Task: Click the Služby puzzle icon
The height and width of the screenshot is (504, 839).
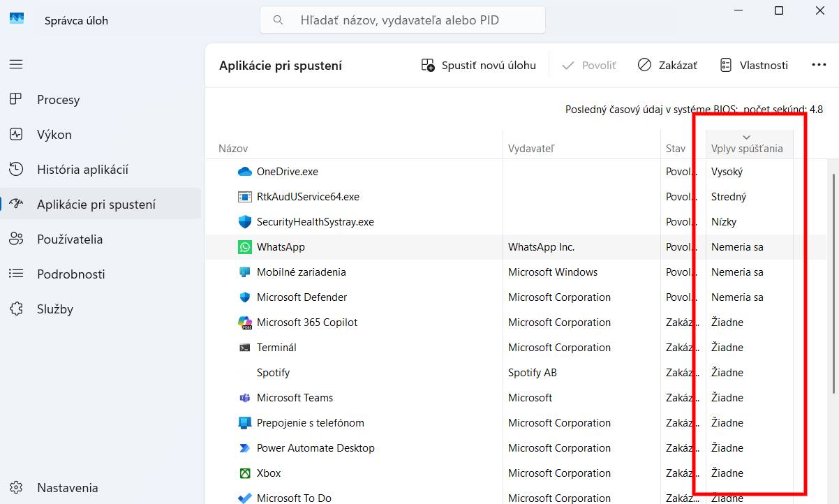Action: [16, 309]
